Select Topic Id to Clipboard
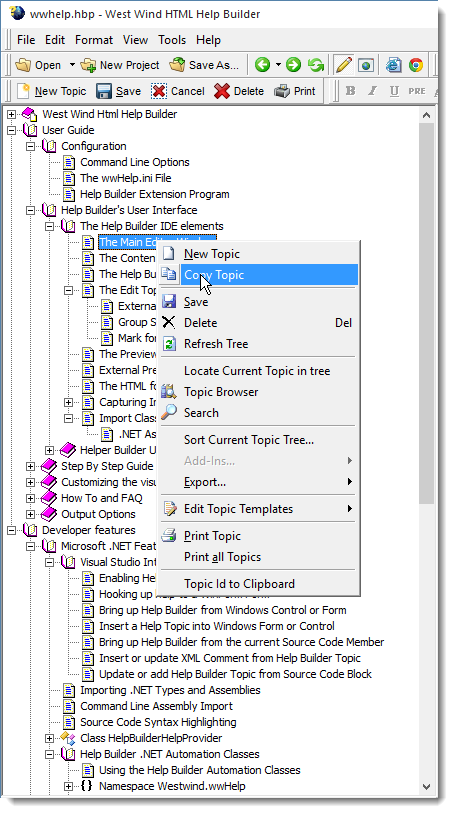 pos(259,584)
